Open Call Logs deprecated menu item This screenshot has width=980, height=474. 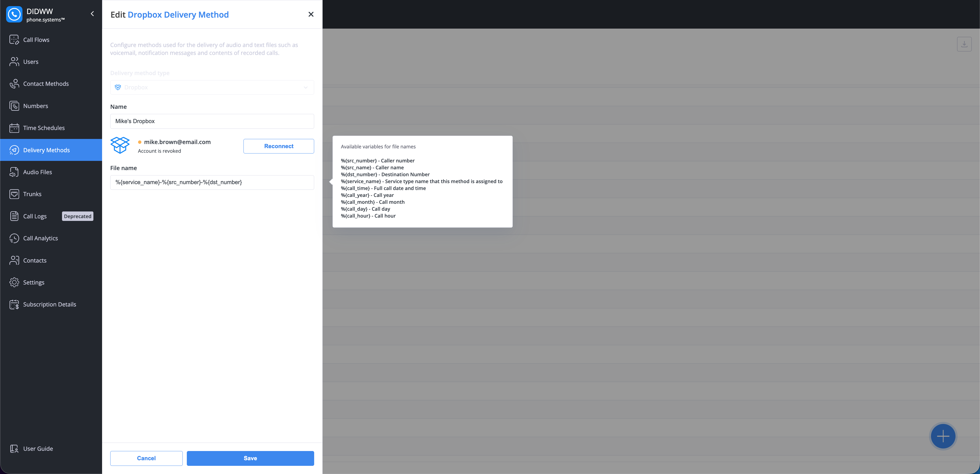pyautogui.click(x=35, y=216)
